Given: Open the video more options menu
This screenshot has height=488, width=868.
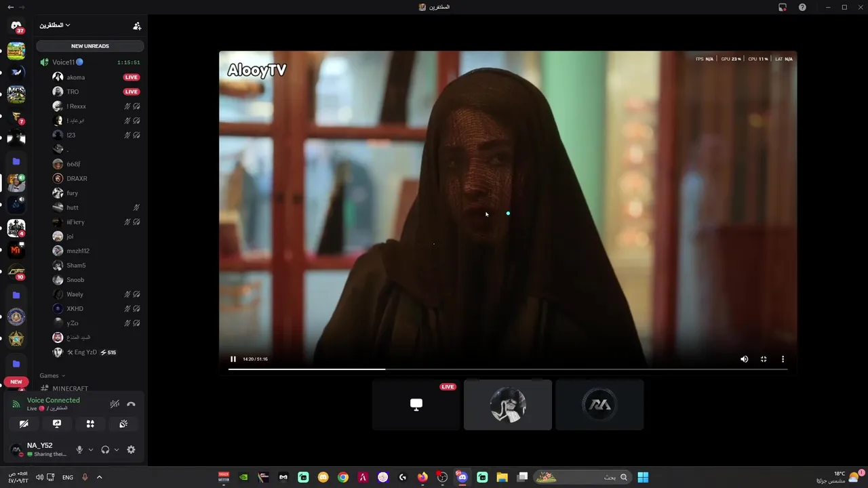Looking at the screenshot, I should click(x=783, y=359).
